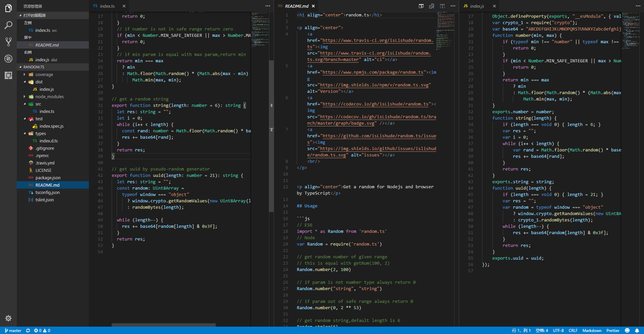Close the README.md tab

[x=313, y=6]
